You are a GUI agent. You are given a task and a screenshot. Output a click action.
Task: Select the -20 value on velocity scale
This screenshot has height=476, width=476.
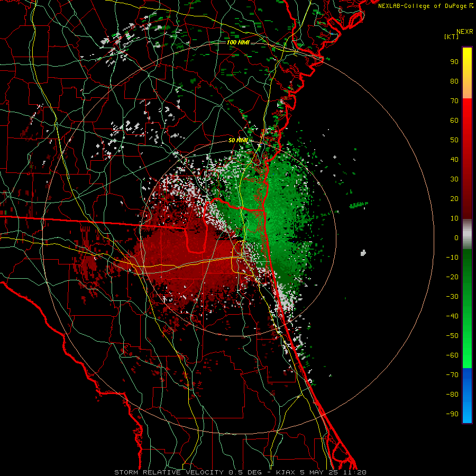(x=452, y=277)
